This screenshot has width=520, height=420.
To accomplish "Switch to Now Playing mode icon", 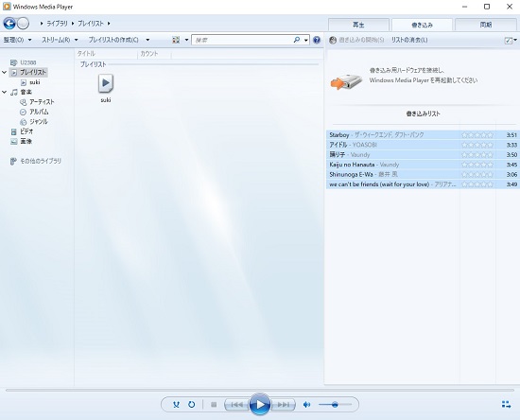I will click(506, 405).
